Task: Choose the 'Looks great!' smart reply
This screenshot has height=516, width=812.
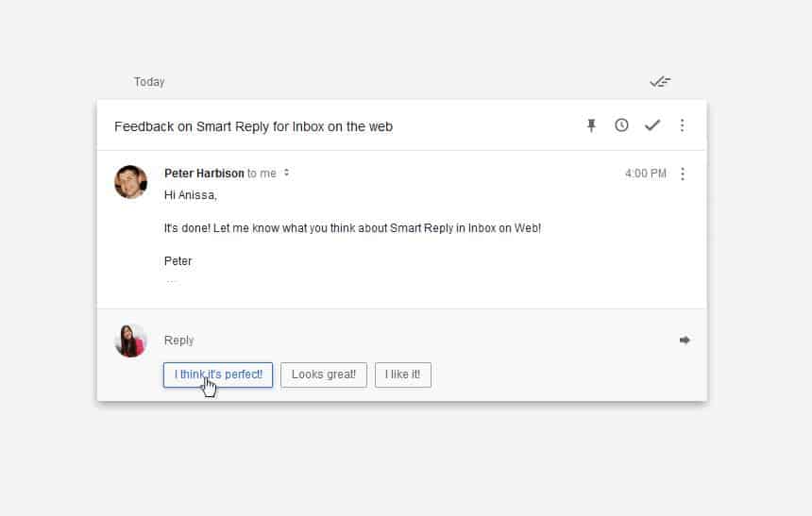Action: point(324,375)
